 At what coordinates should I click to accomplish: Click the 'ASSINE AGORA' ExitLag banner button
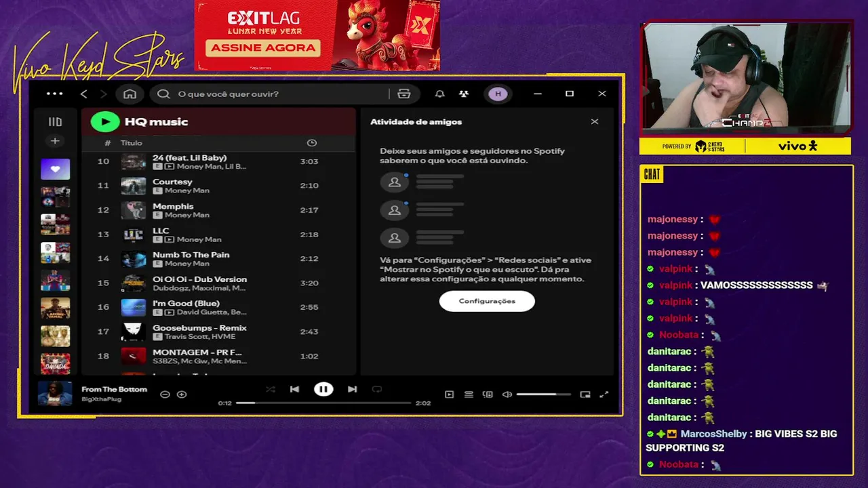tap(263, 47)
